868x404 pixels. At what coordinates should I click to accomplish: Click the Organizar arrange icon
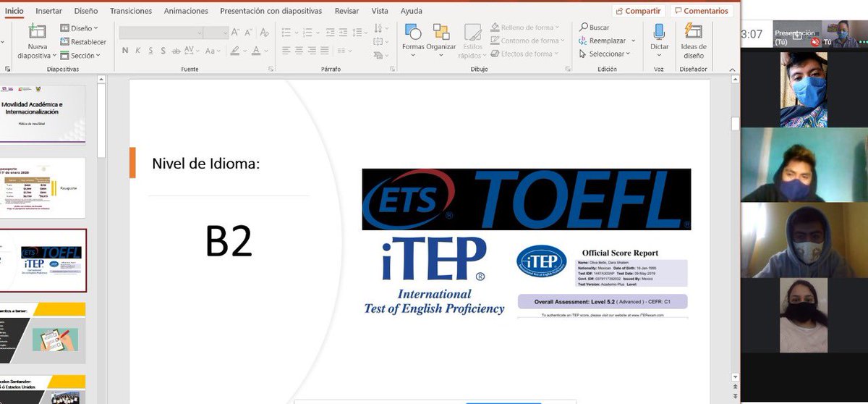click(441, 32)
